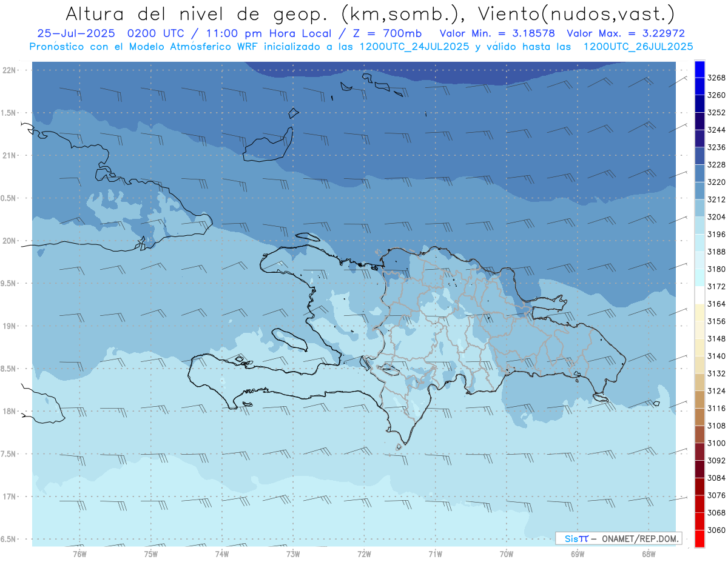Click the 20N latitude label
Screen dimensions: 728x562
[10, 241]
